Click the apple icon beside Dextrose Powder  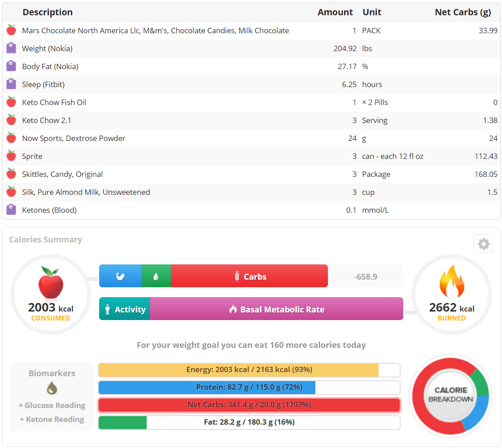[11, 138]
